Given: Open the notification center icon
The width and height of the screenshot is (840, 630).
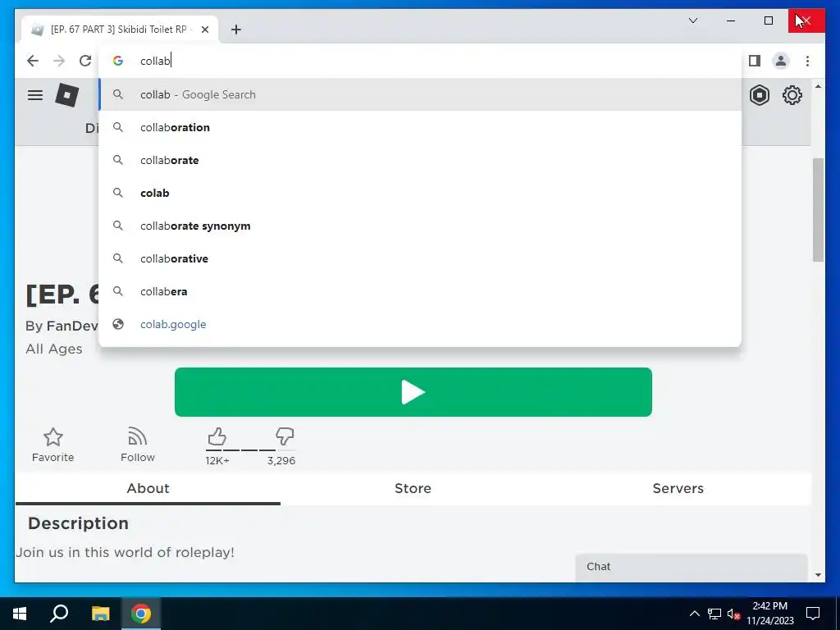Looking at the screenshot, I should [813, 614].
